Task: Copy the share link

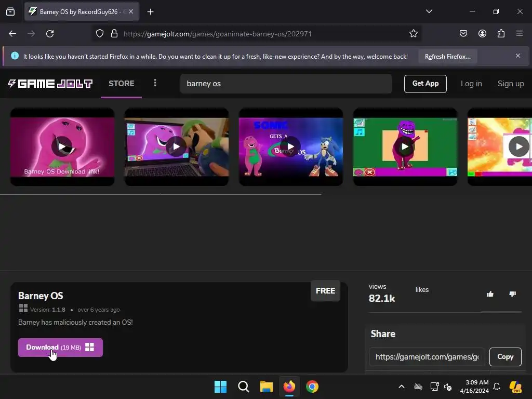Action: point(505,356)
